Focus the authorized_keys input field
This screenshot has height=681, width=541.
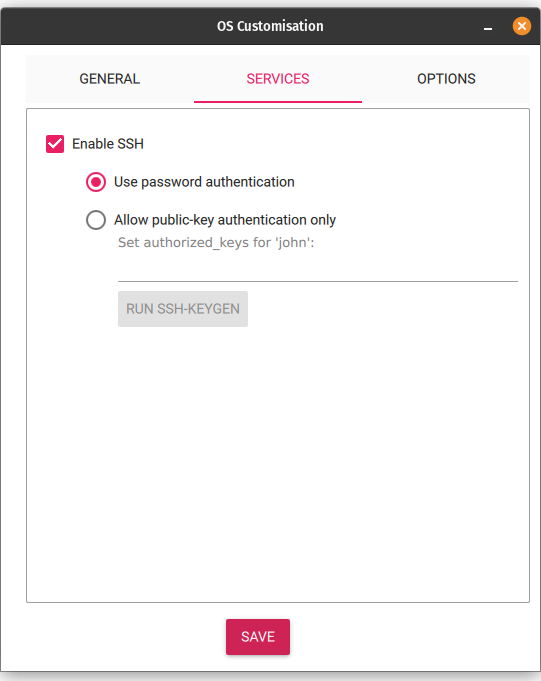pos(318,269)
